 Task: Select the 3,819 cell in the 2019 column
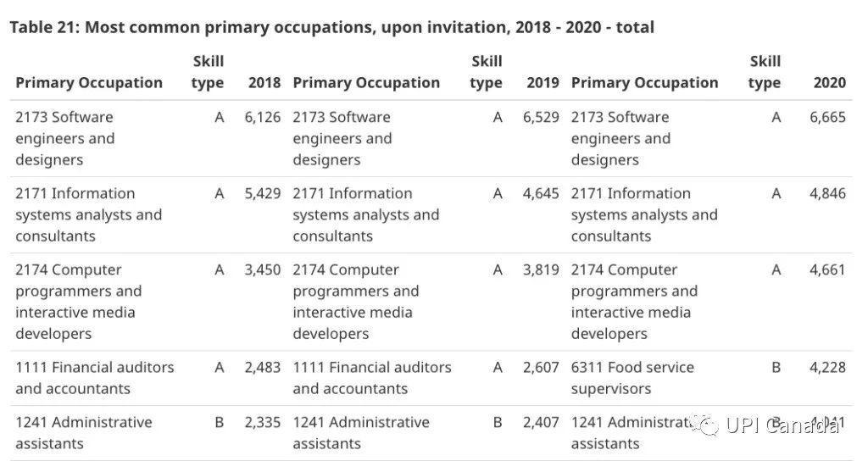(x=541, y=269)
